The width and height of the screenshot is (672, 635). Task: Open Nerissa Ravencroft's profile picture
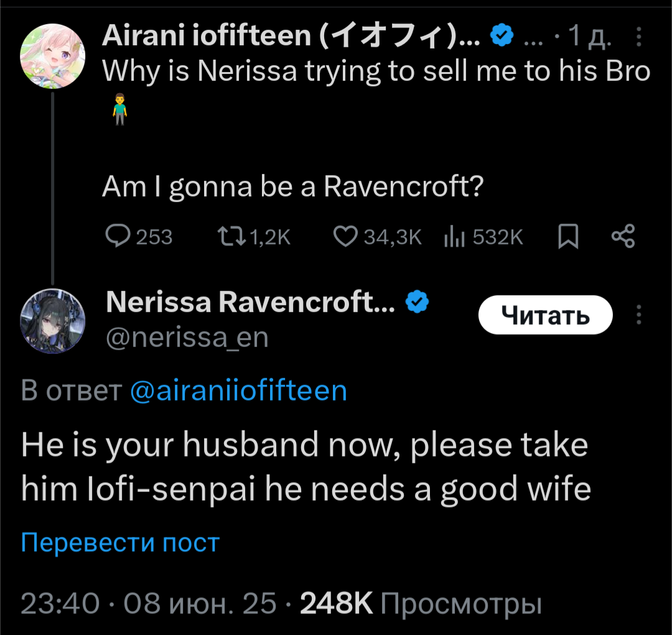point(52,320)
